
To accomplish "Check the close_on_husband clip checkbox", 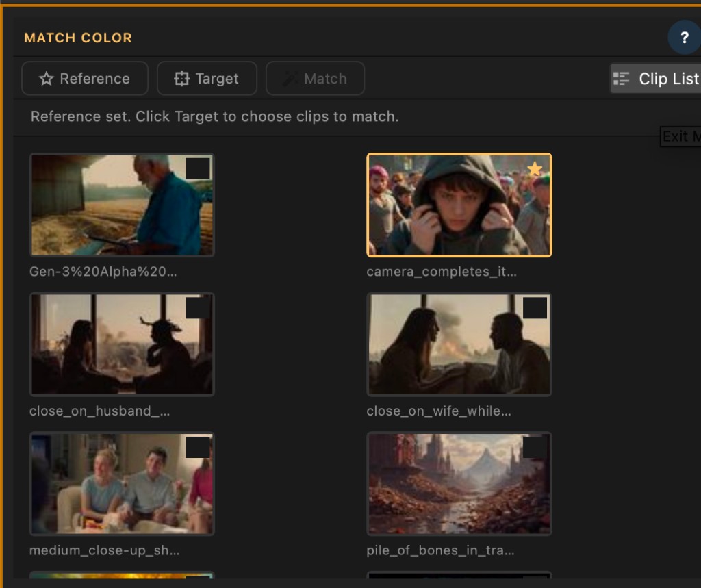I will pyautogui.click(x=198, y=308).
